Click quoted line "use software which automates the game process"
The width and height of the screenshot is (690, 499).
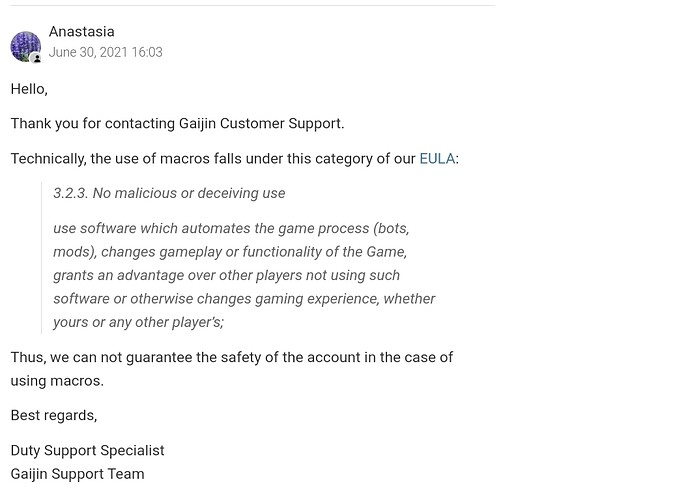[x=231, y=228]
